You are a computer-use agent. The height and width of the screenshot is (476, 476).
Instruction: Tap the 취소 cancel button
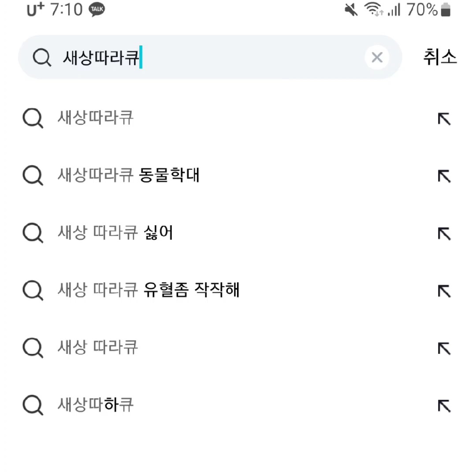[440, 57]
